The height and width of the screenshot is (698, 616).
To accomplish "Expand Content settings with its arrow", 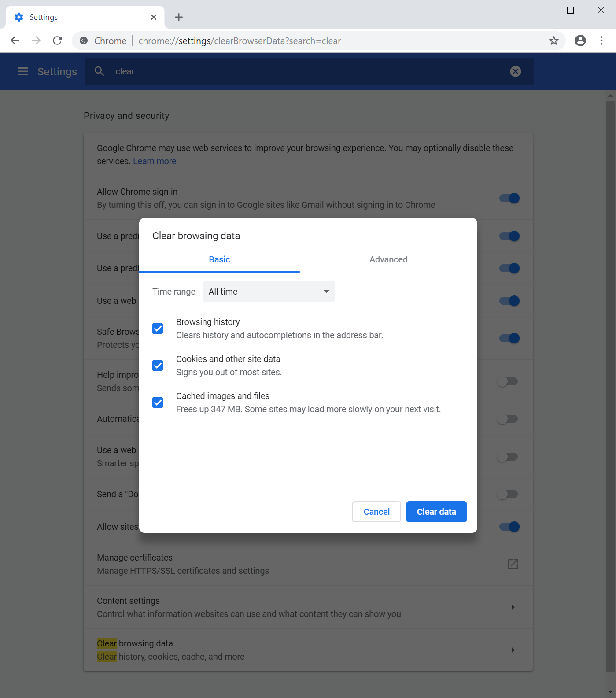I will [513, 607].
